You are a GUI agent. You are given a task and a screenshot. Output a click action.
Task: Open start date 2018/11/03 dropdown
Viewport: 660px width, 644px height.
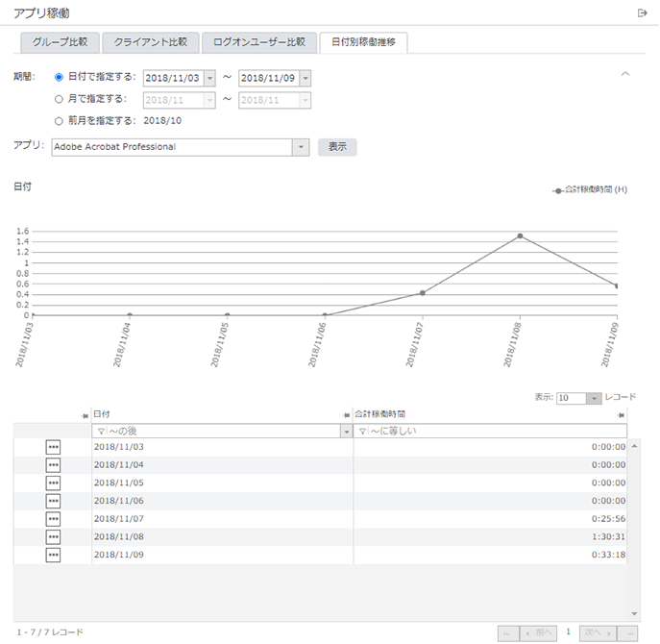click(210, 78)
